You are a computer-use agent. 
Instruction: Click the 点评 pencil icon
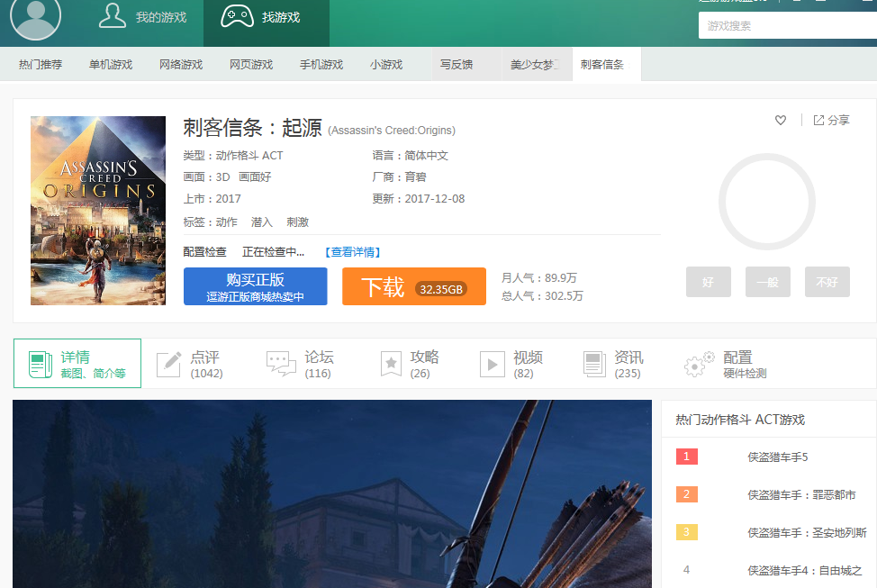click(x=169, y=364)
